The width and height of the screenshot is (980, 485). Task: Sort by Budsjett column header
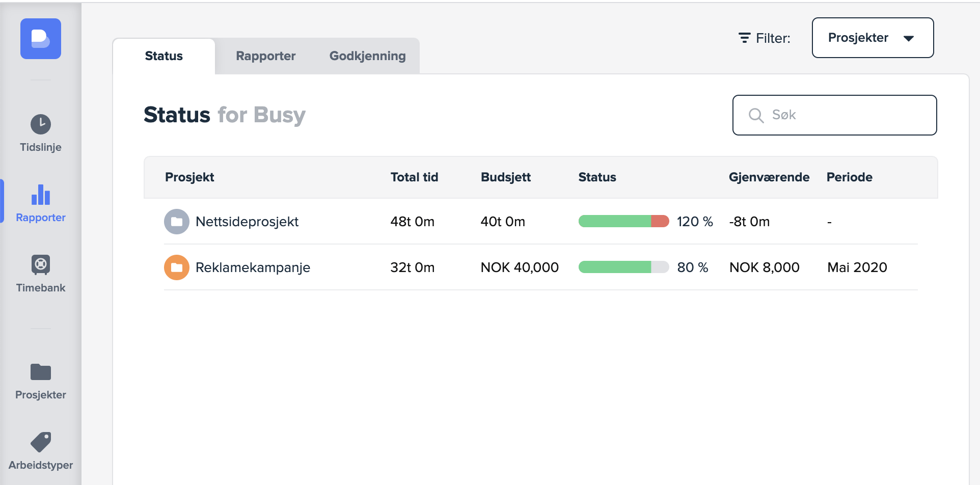click(505, 177)
